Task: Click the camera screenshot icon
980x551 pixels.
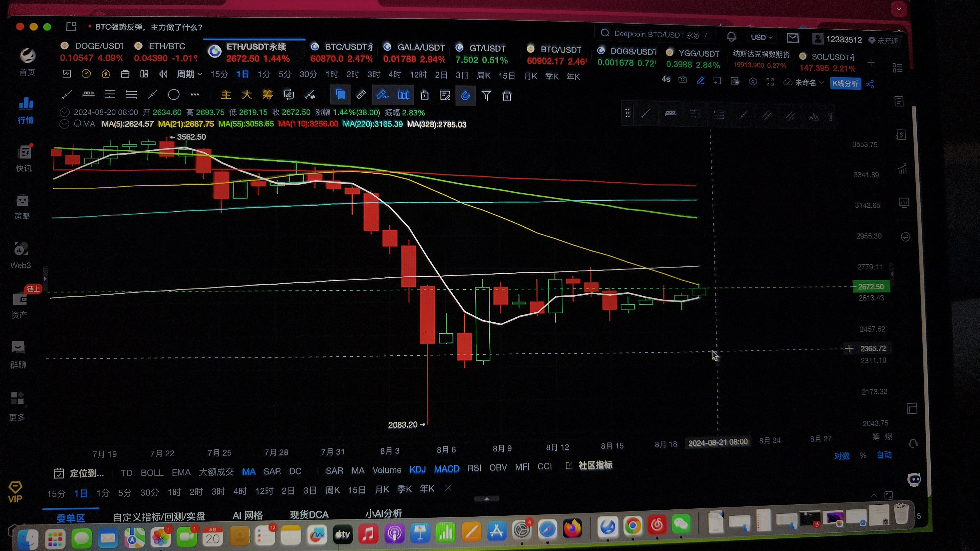Action: tap(683, 80)
